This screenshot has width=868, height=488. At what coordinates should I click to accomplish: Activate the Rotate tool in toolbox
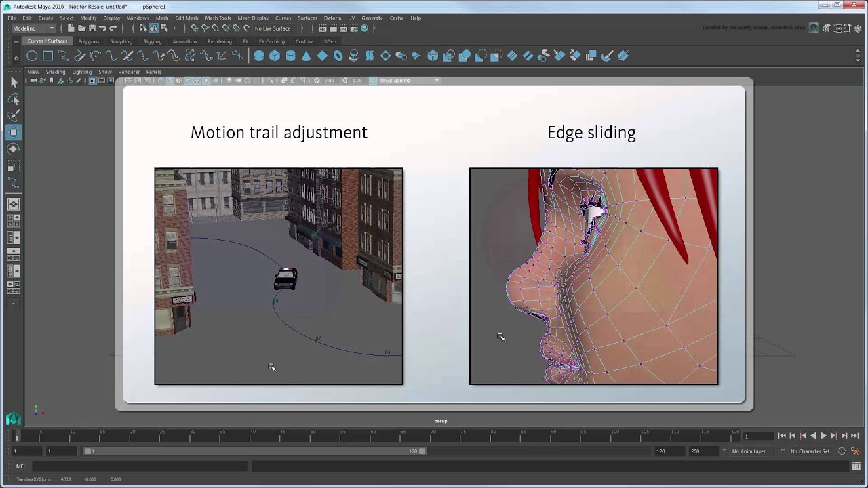14,149
